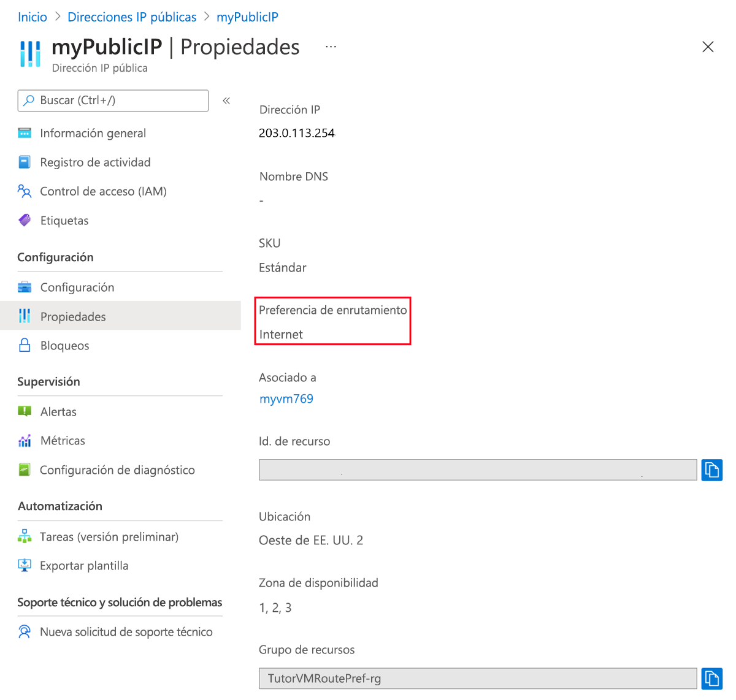Screen dimensions: 736x700
Task: Click the Configuración toolbox icon
Action: (x=25, y=287)
